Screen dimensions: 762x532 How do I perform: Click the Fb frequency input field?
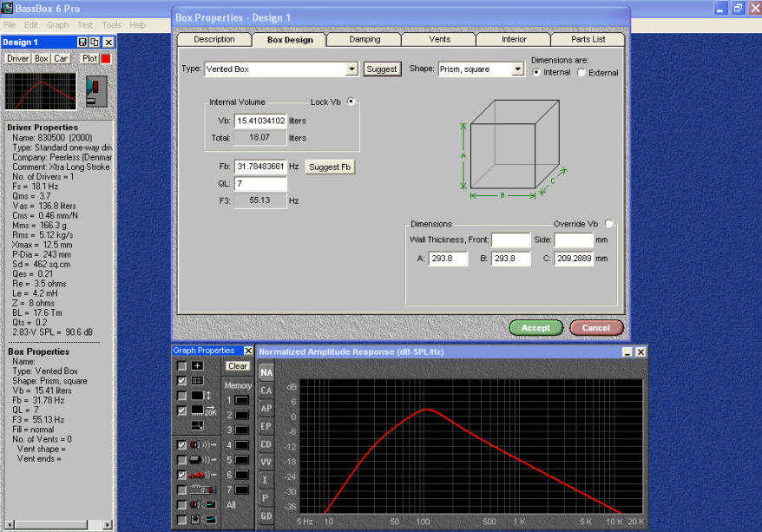click(x=260, y=167)
